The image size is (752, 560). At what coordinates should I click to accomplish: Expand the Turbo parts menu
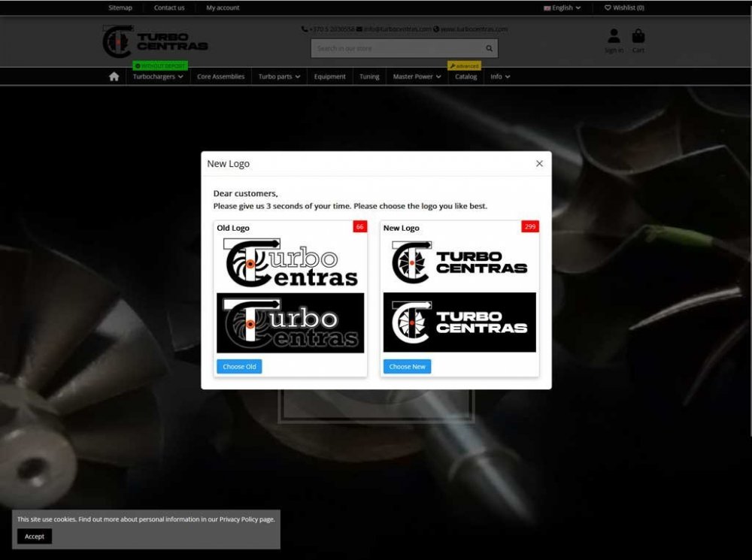pyautogui.click(x=279, y=77)
